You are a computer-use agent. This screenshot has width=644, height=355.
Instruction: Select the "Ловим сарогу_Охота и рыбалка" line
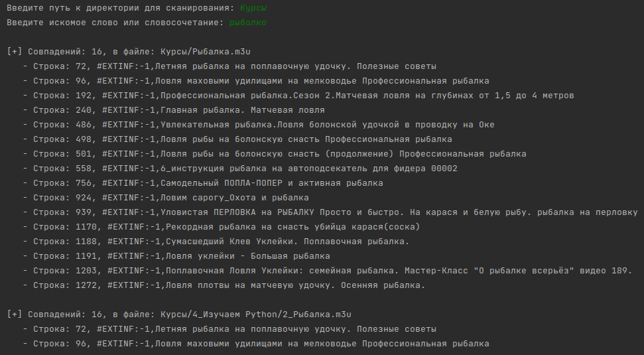click(165, 198)
